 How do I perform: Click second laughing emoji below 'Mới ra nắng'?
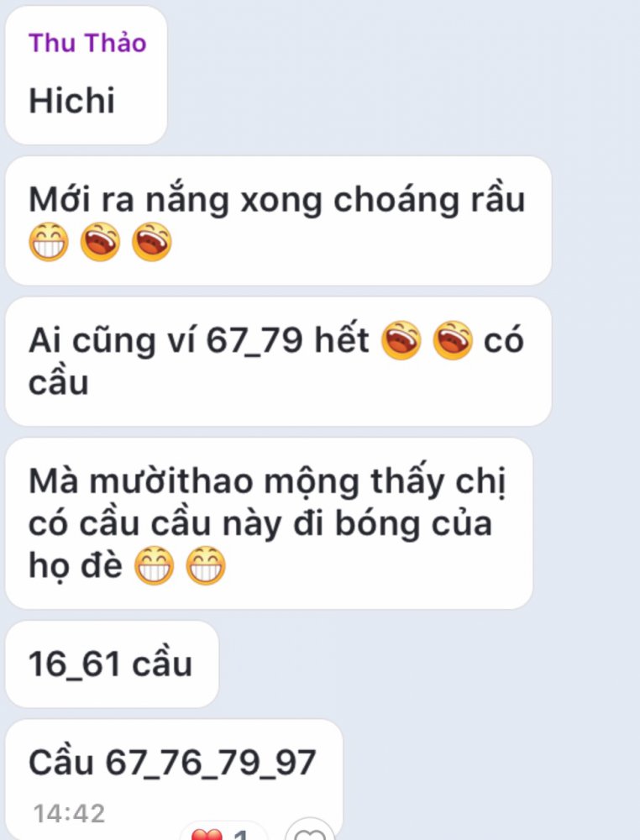click(151, 242)
